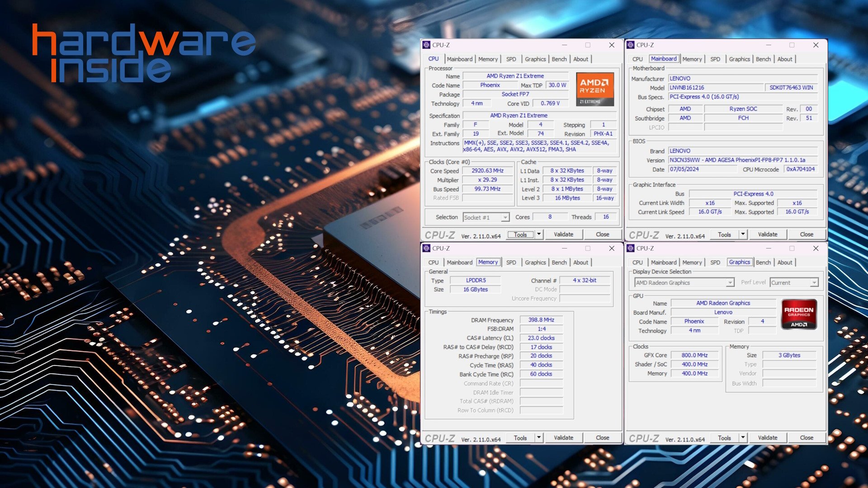Click the hardware inside logo
The image size is (868, 488).
tap(144, 53)
